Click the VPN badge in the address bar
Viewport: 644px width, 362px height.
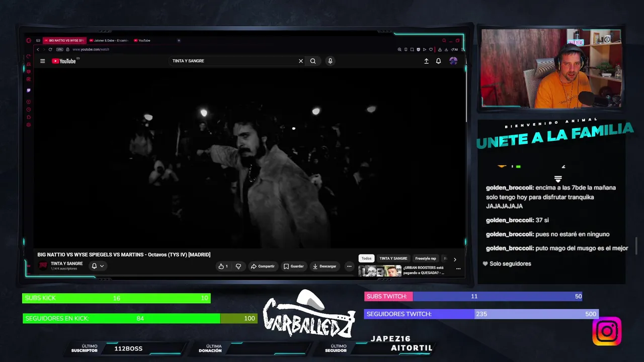coord(60,49)
